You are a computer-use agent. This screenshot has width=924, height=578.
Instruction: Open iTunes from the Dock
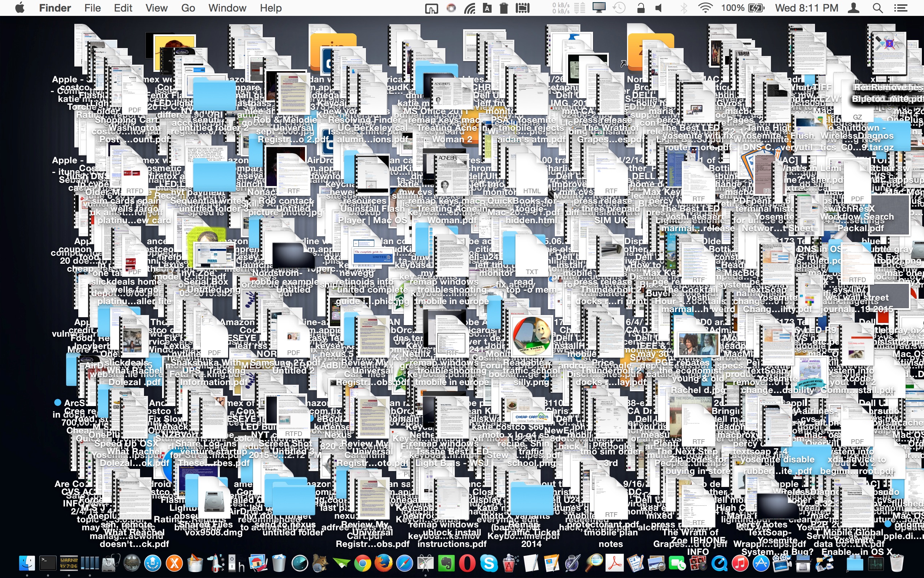tap(740, 563)
